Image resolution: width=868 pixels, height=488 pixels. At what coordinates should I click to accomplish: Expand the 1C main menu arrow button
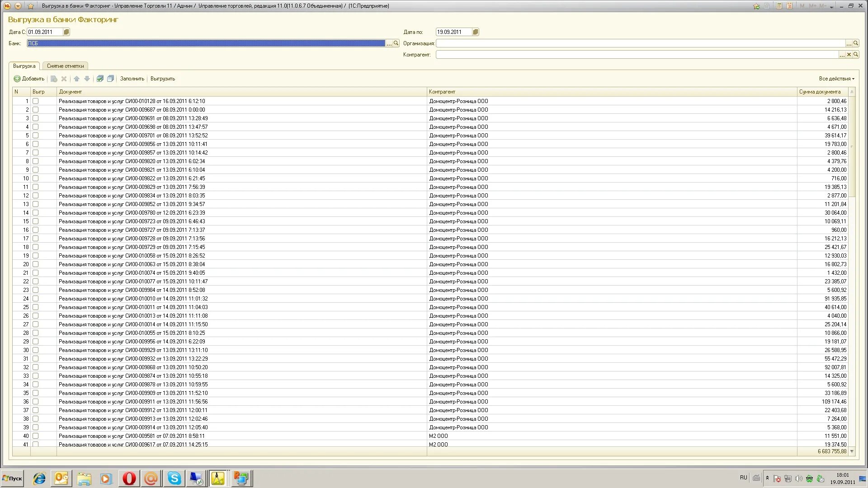click(x=18, y=6)
